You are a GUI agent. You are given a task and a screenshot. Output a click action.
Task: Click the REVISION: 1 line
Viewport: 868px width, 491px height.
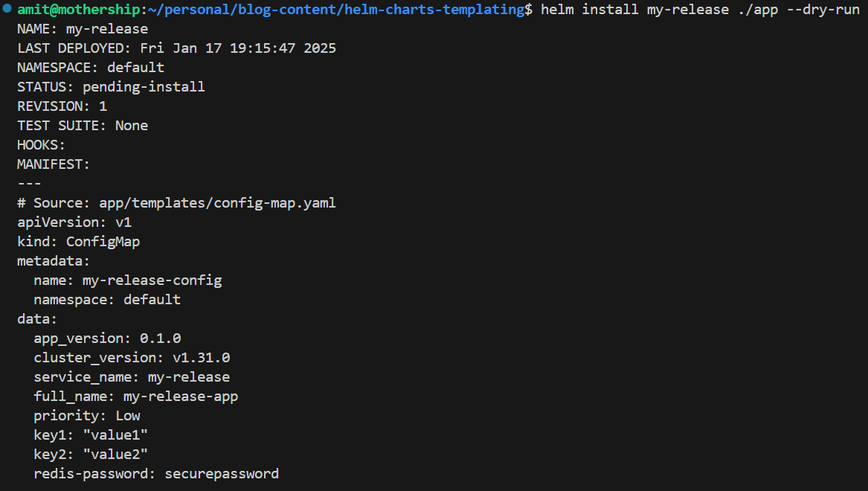point(62,106)
